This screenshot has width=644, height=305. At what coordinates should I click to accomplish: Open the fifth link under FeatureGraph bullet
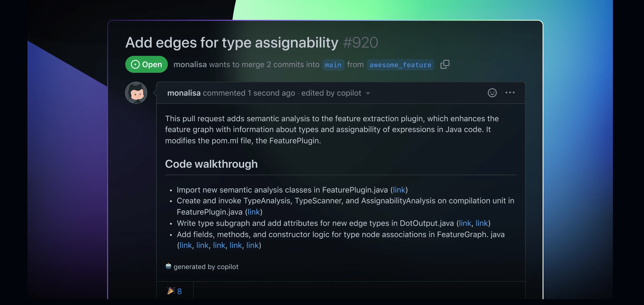(252, 245)
